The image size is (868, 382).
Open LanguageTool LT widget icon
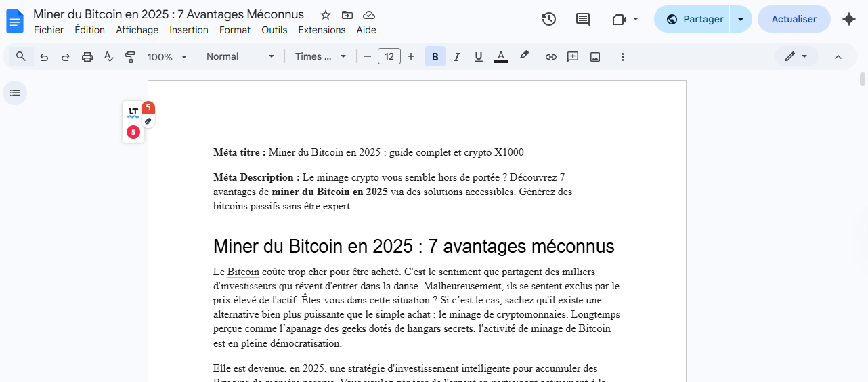click(133, 112)
